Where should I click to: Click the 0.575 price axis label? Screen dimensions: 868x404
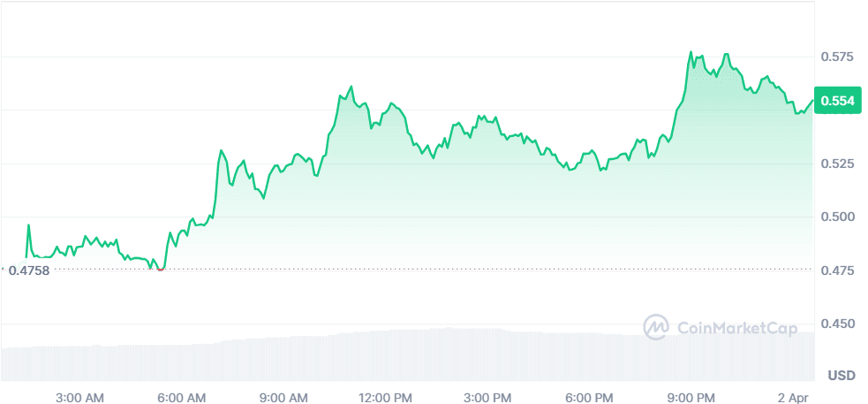pyautogui.click(x=836, y=57)
